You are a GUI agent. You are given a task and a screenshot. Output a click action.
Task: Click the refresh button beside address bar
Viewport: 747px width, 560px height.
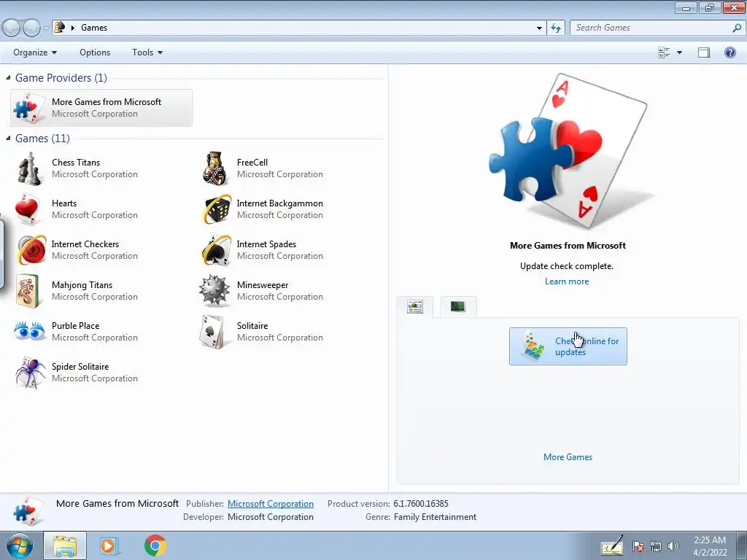pos(556,28)
